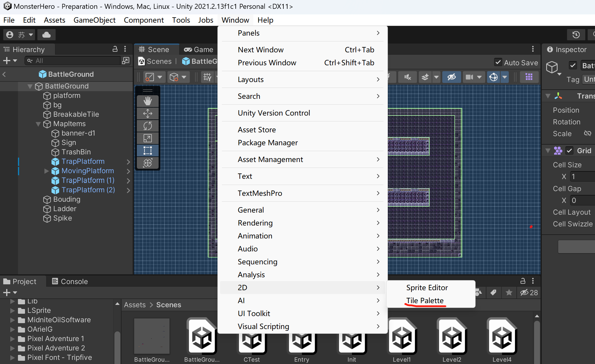The width and height of the screenshot is (595, 364).
Task: Expand the Pixel Adventure 1 folder
Action: 12,339
